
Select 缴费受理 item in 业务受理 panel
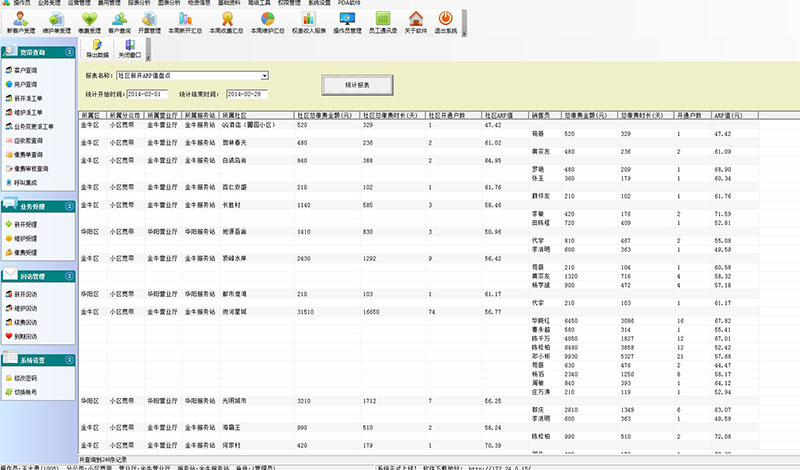(21, 253)
